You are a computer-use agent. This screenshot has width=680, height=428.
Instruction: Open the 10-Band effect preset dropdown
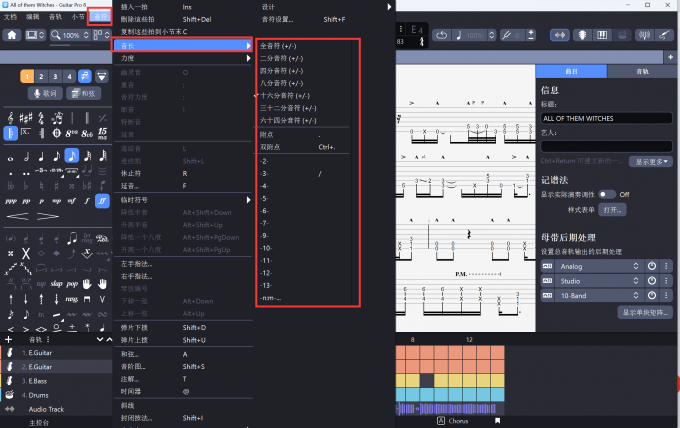point(599,296)
